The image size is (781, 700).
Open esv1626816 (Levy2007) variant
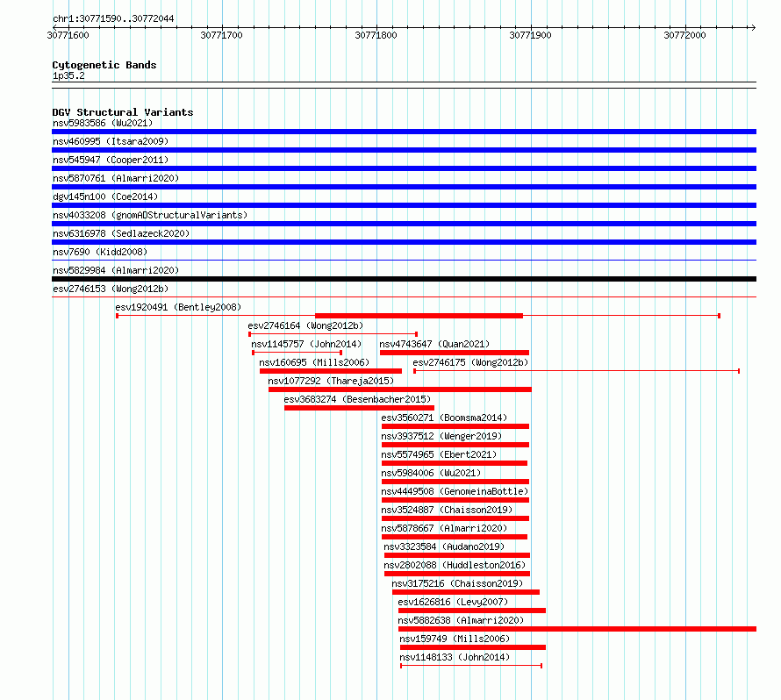[453, 602]
